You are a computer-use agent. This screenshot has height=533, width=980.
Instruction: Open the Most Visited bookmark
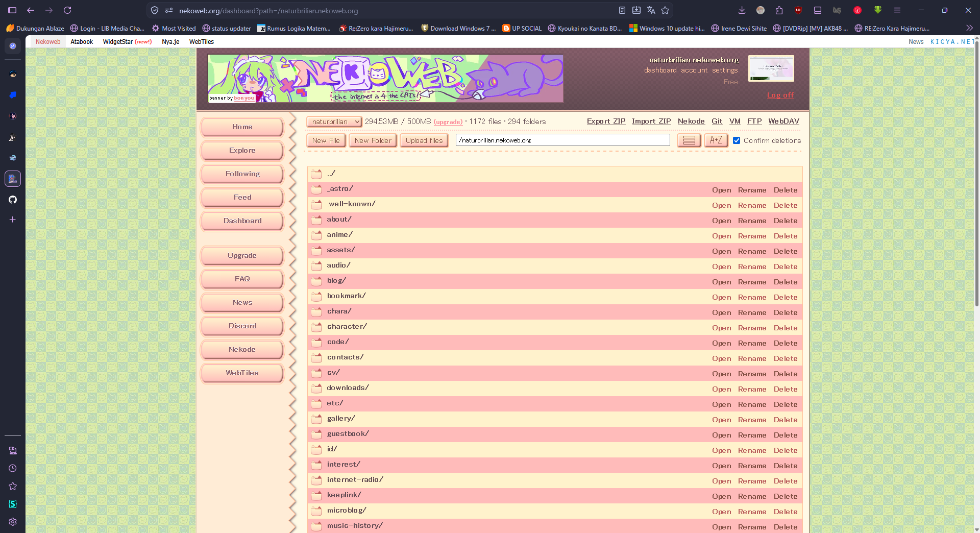coord(174,28)
